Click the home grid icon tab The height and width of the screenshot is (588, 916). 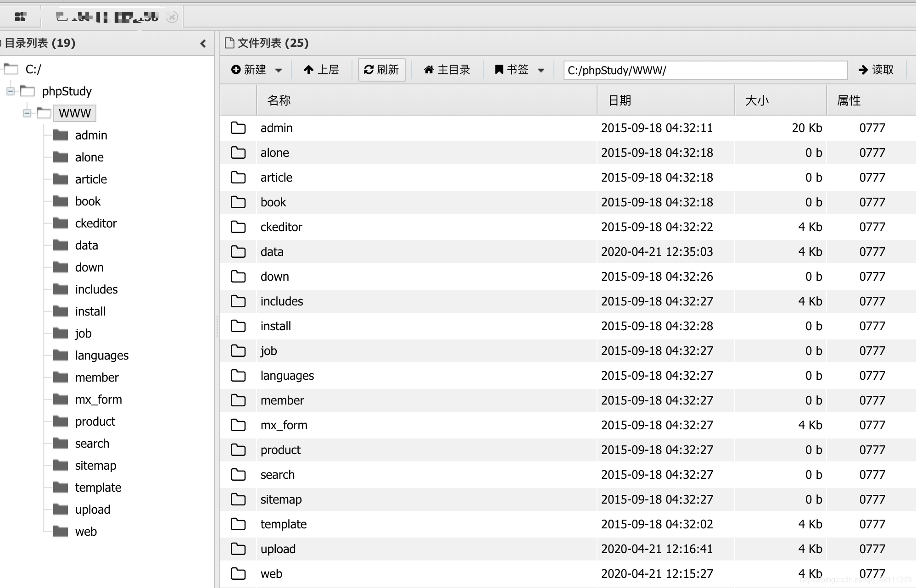[x=20, y=17]
